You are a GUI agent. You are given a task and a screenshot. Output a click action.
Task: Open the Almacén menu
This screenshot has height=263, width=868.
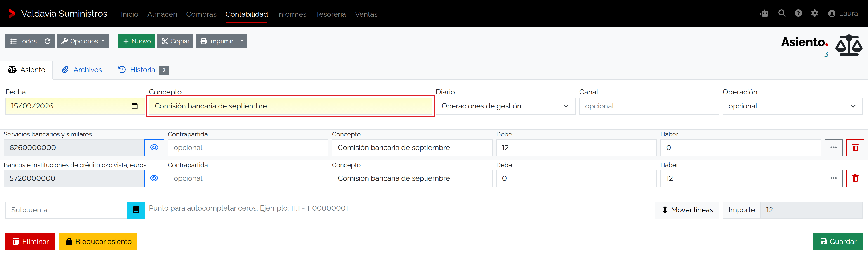(x=162, y=14)
